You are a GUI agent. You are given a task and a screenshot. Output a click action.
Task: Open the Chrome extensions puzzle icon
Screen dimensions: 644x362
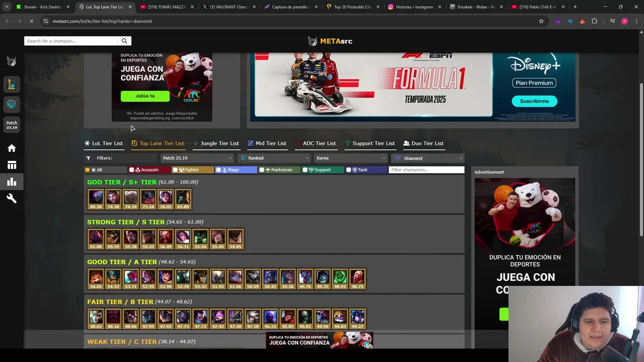[x=595, y=21]
